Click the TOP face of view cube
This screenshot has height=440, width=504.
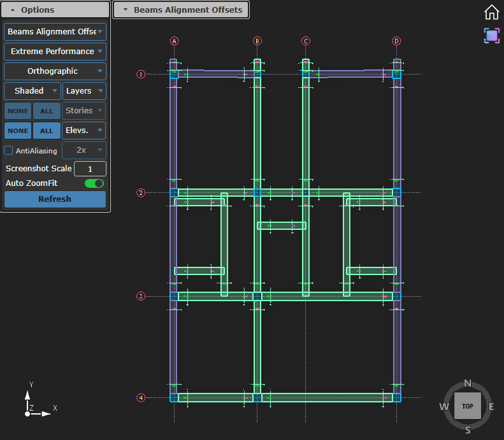coord(467,406)
